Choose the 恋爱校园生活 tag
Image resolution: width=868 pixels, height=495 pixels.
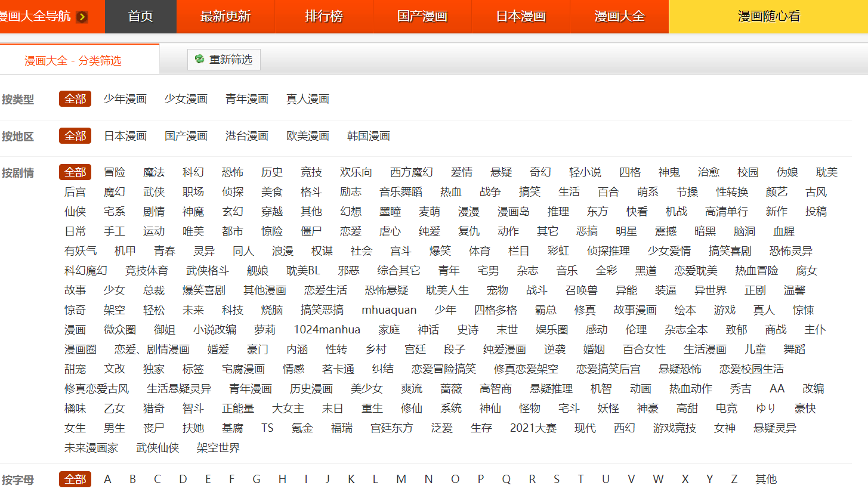point(751,369)
